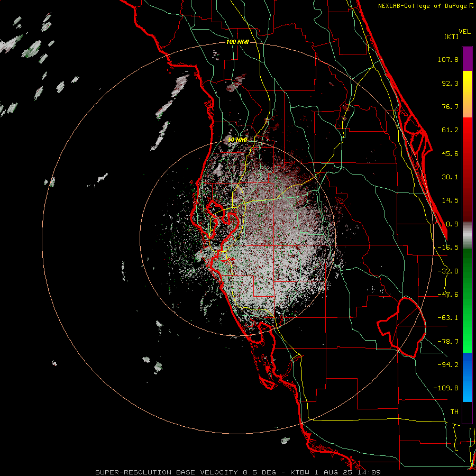Screen dimensions: 476x476
Task: Click the gray near-zero segment of color bar
Action: point(467,235)
